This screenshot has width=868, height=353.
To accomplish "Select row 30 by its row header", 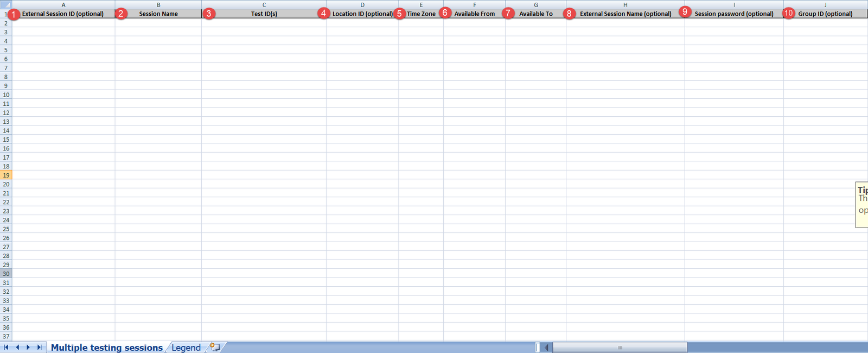I will tap(6, 274).
